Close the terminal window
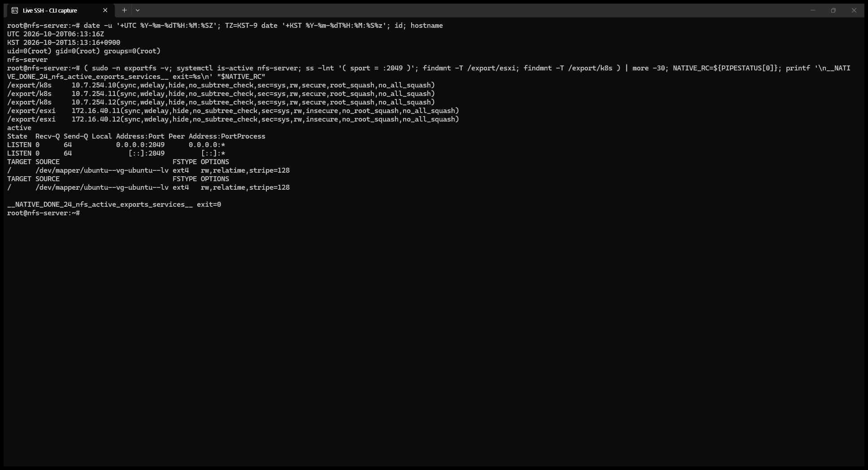The image size is (868, 470). tap(854, 10)
